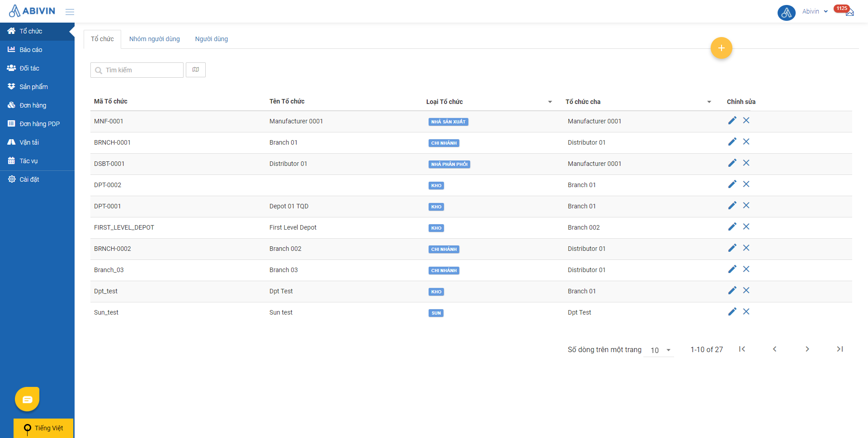This screenshot has height=438, width=868.
Task: Click the Abivin logo in the header
Action: coord(32,11)
